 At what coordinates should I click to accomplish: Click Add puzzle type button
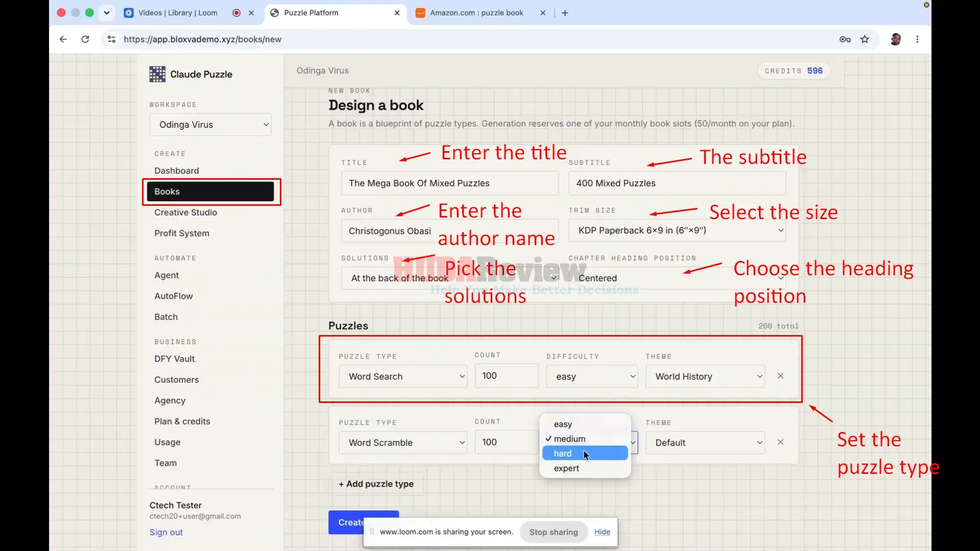tap(376, 484)
